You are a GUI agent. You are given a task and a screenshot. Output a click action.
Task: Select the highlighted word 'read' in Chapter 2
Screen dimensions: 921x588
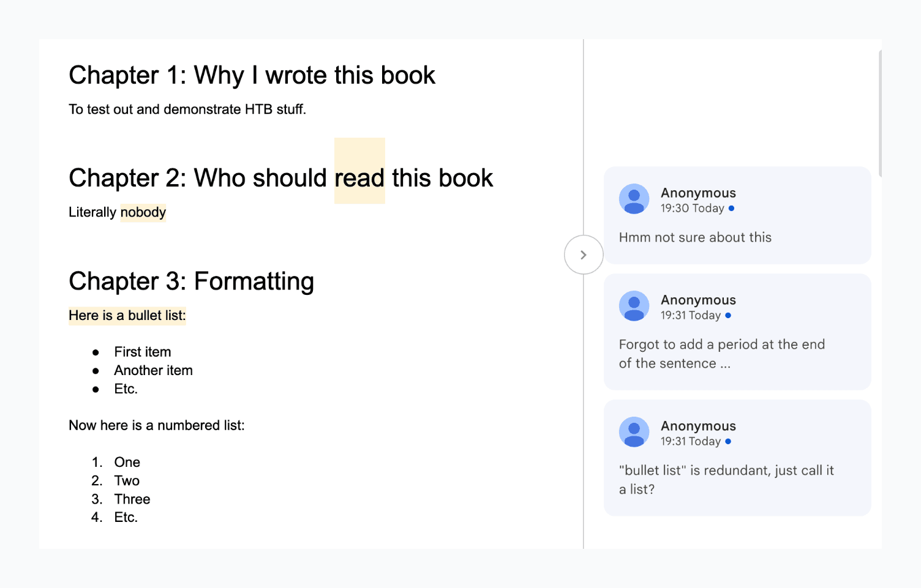pos(359,178)
